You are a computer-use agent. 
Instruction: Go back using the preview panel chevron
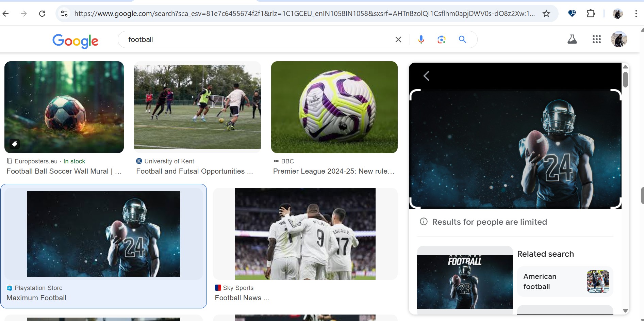tap(426, 76)
